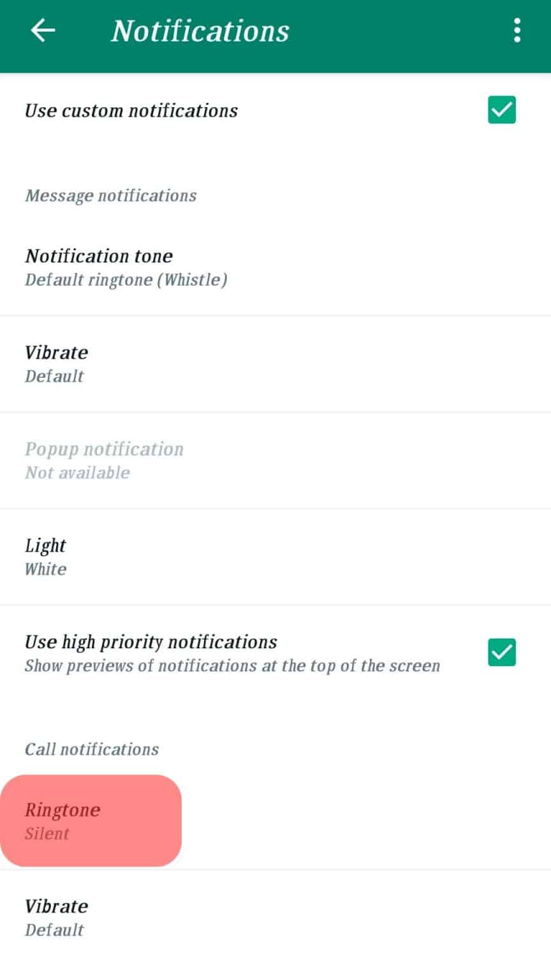Image resolution: width=551 pixels, height=980 pixels.
Task: Tap Default ringtone (Whistle) subtitle text
Action: [x=126, y=279]
